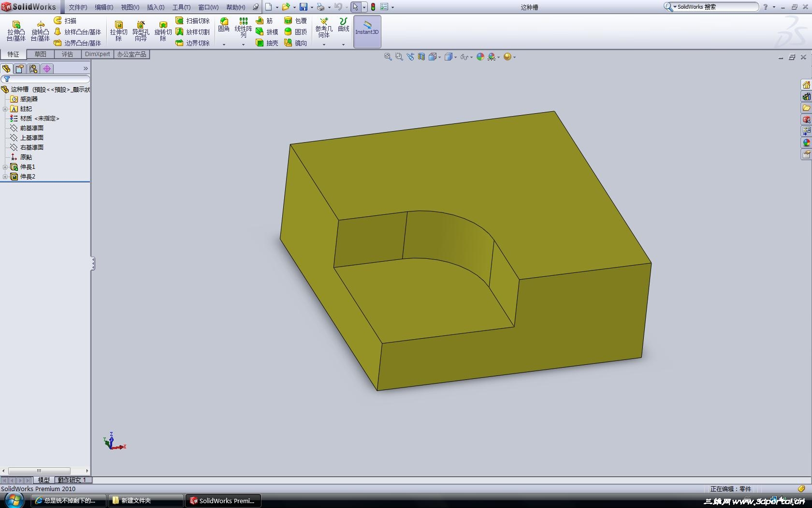
Task: Activate the 旋转切除 revolved cut tool
Action: 163,31
